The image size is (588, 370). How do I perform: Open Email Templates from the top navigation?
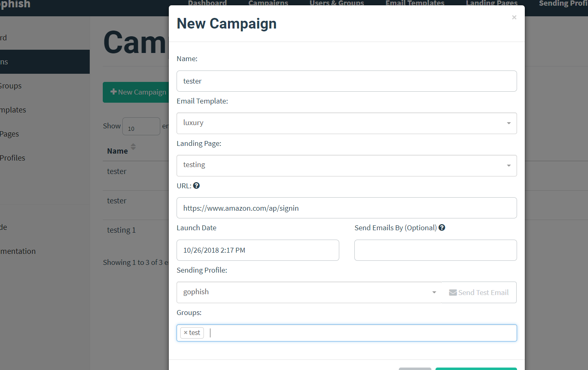pyautogui.click(x=414, y=3)
